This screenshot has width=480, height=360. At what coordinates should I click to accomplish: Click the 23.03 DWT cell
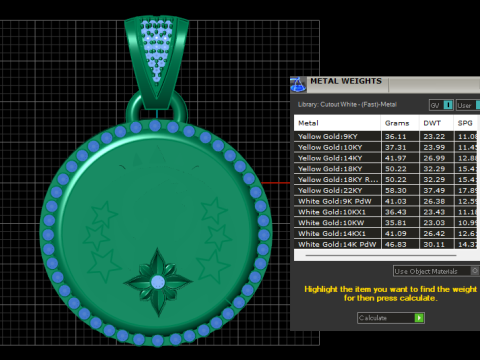point(437,223)
